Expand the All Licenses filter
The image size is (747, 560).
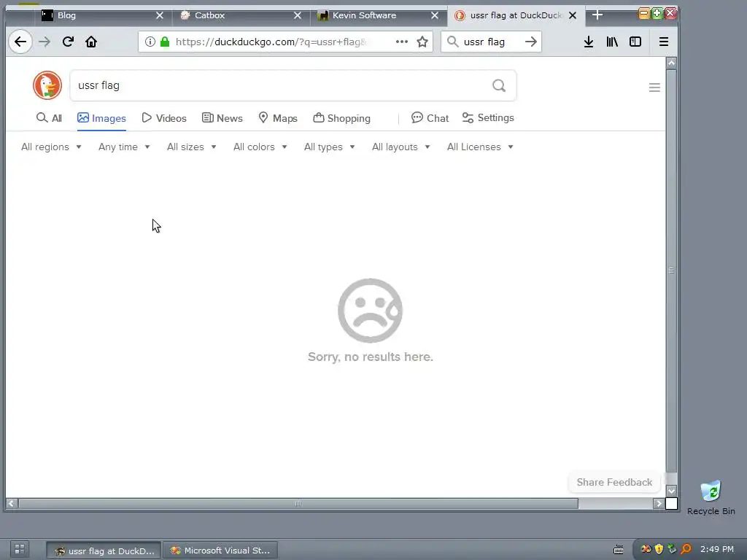click(x=480, y=147)
